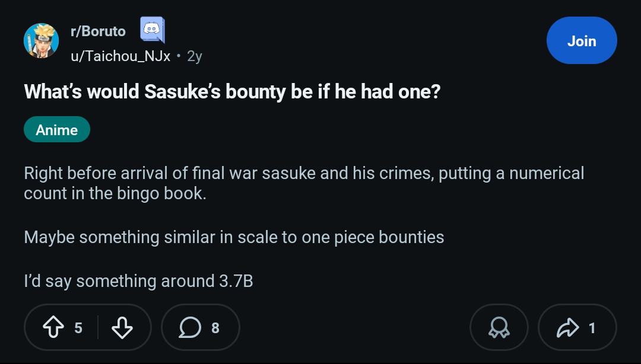Open the r/Boruto community avatar
Image resolution: width=641 pixels, height=364 pixels.
[41, 41]
